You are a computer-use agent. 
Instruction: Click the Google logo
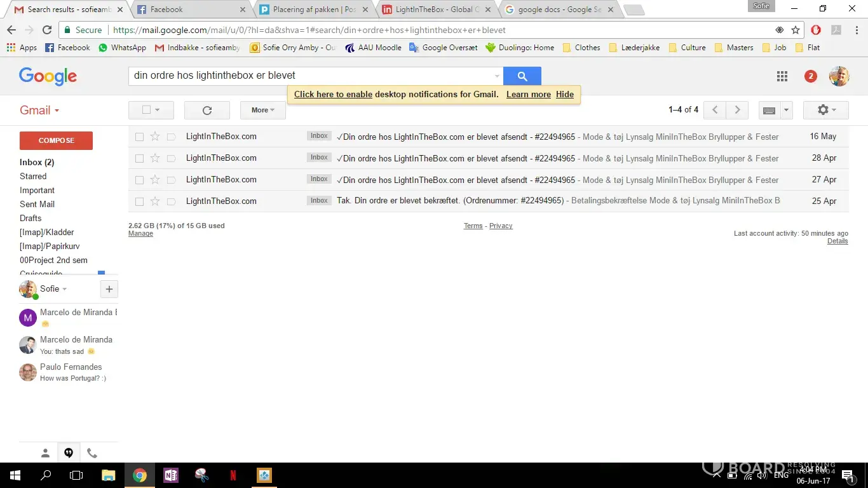point(48,76)
